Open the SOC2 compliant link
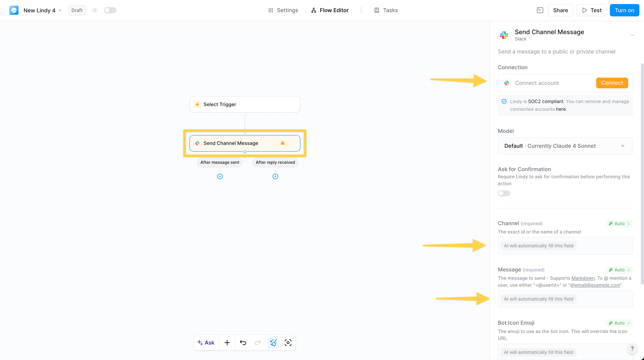644x360 pixels. (546, 101)
